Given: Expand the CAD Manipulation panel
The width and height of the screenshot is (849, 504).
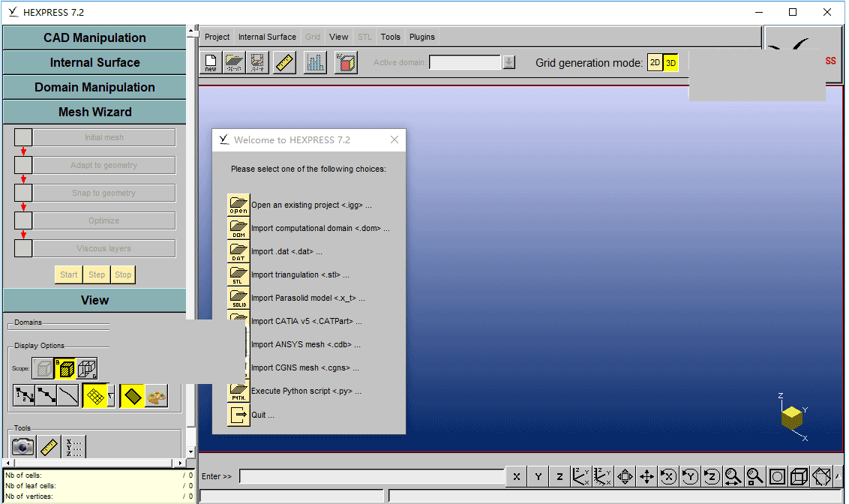Looking at the screenshot, I should [94, 38].
